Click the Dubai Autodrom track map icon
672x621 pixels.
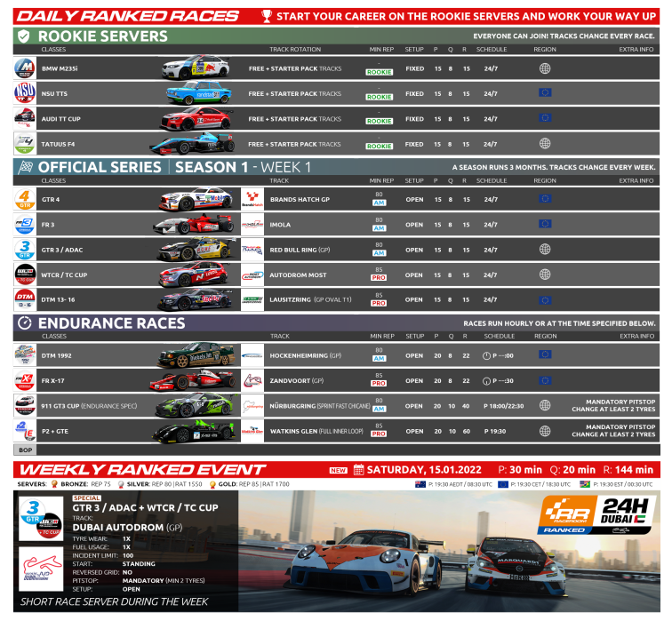[x=41, y=569]
